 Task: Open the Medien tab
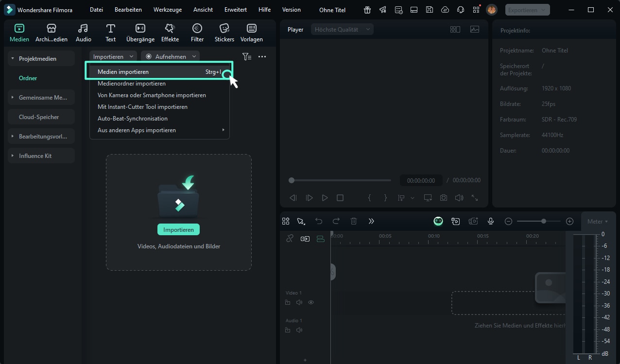click(19, 33)
